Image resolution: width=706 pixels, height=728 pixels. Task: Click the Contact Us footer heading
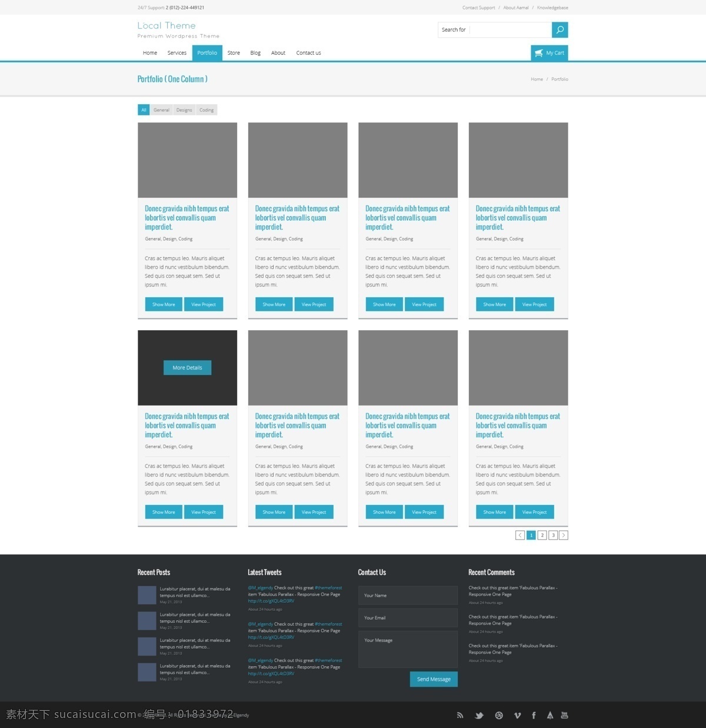372,572
